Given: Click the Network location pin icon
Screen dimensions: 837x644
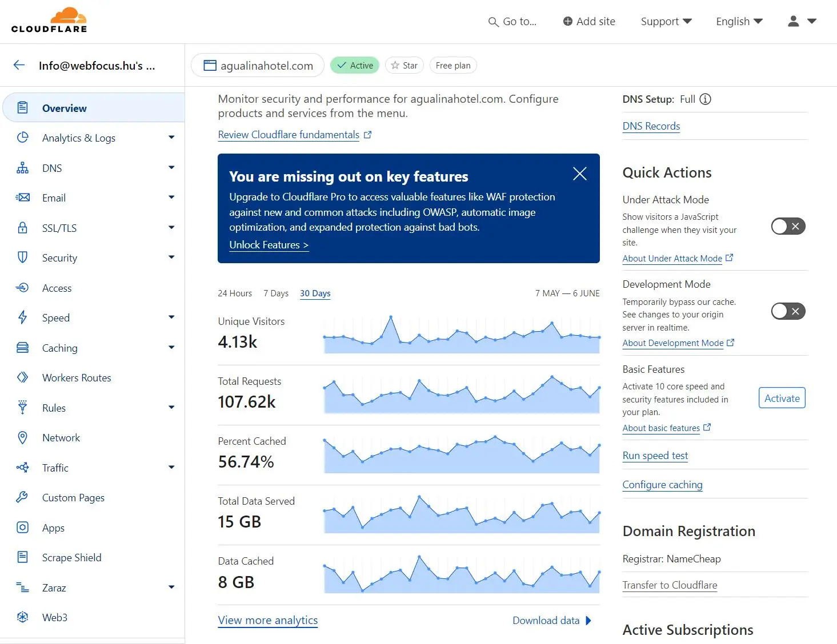Looking at the screenshot, I should pos(22,437).
